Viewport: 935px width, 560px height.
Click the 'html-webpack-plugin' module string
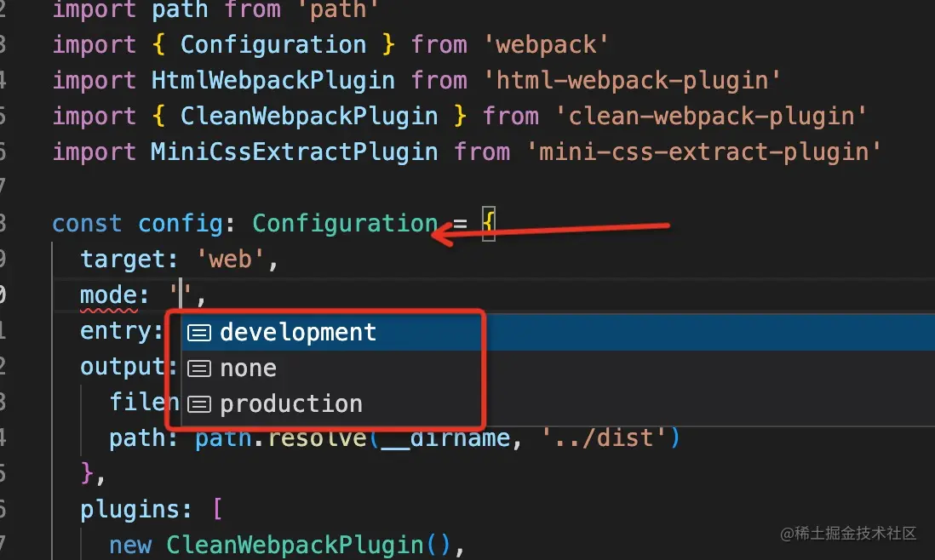click(632, 80)
